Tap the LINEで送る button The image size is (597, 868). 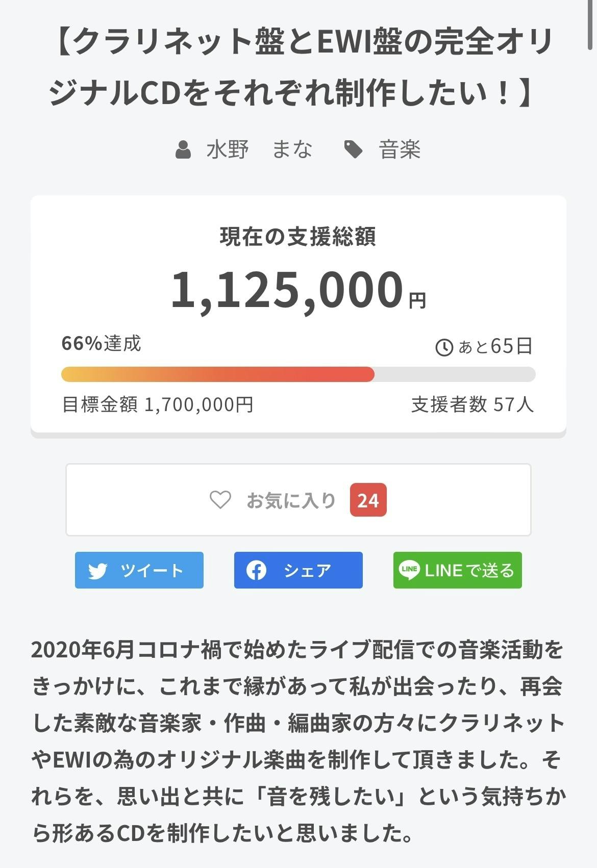[457, 570]
